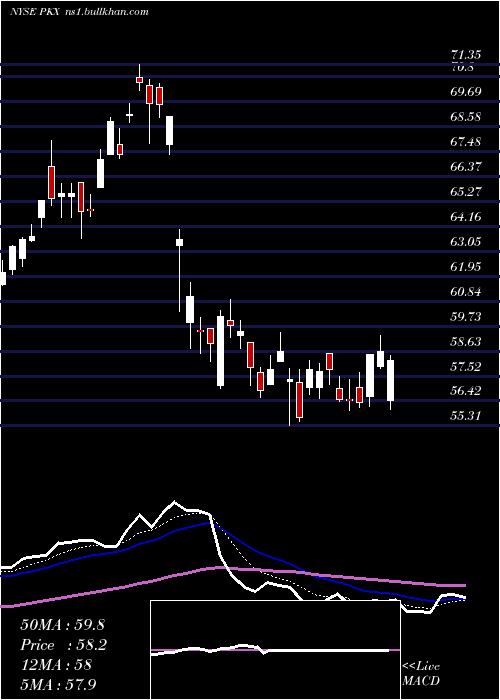
Task: Click the 71.35 price axis label
Action: 466,55
